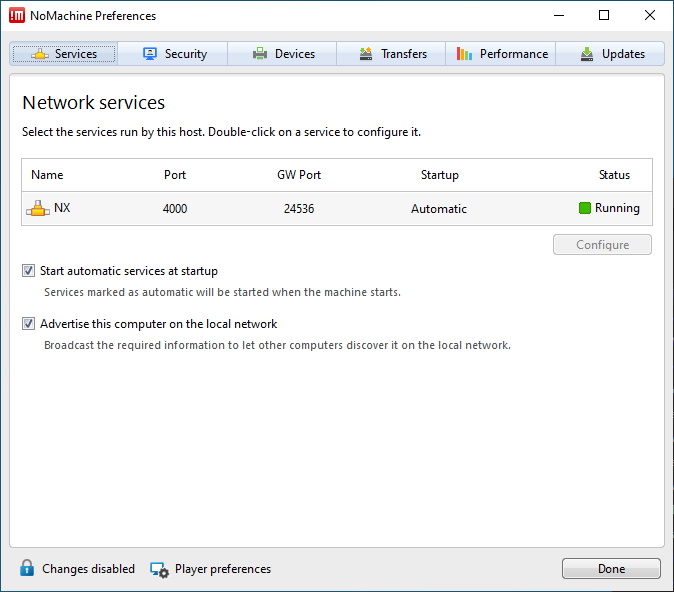Close the NoMachine Preferences window
The height and width of the screenshot is (592, 674).
pyautogui.click(x=650, y=15)
